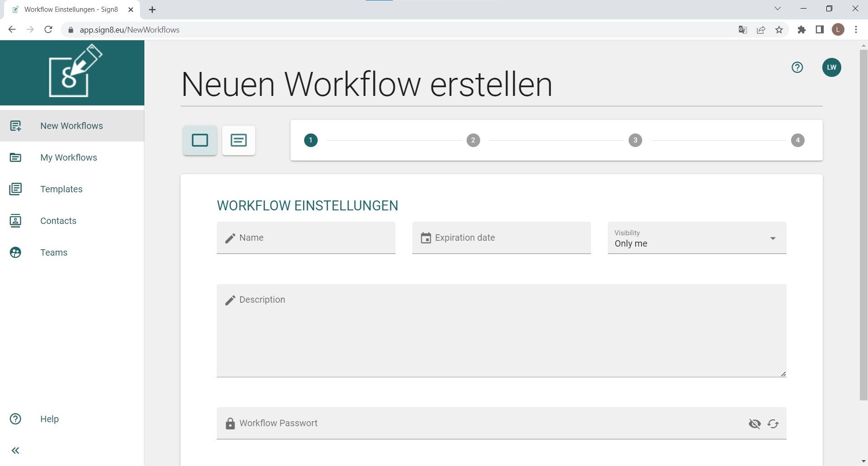Viewport: 868px width, 466px height.
Task: Open a new browser tab
Action: click(x=153, y=10)
